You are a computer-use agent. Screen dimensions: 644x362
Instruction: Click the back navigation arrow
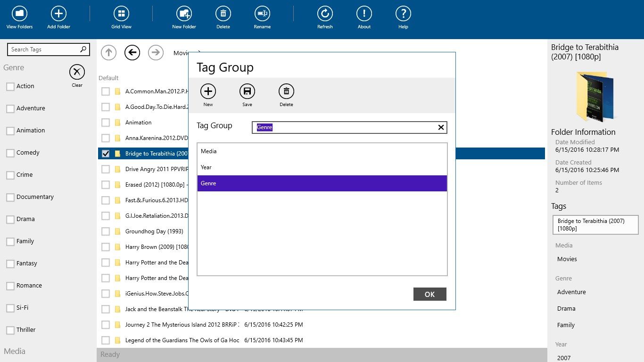[132, 52]
